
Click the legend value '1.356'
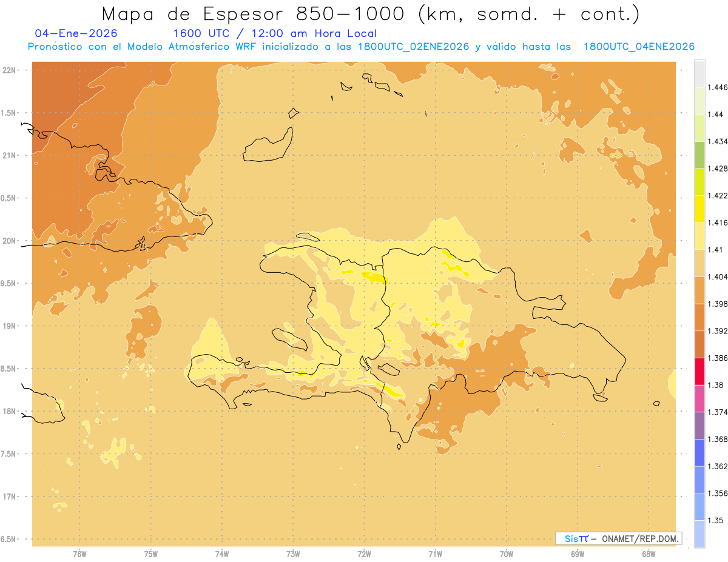(x=718, y=493)
